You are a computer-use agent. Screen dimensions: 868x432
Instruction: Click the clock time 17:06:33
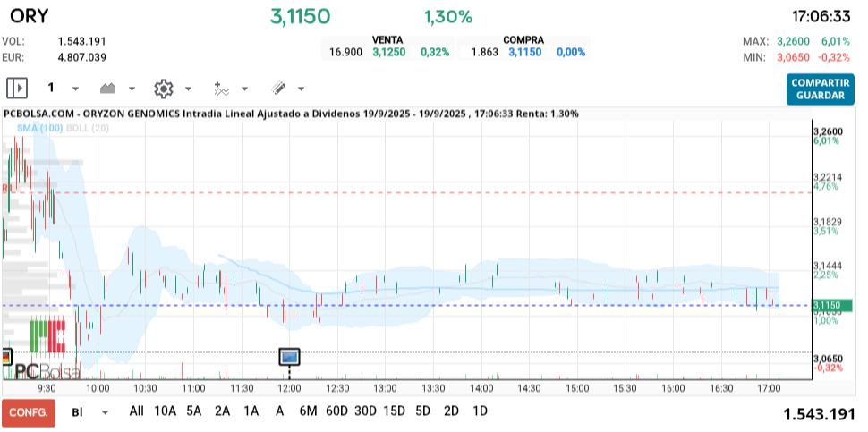coord(821,17)
